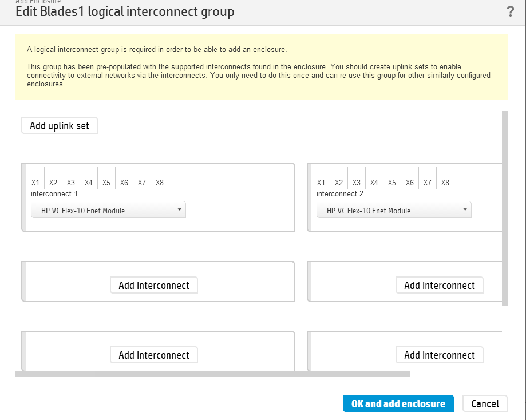
Task: Select port X5 on interconnect 2
Action: point(392,183)
